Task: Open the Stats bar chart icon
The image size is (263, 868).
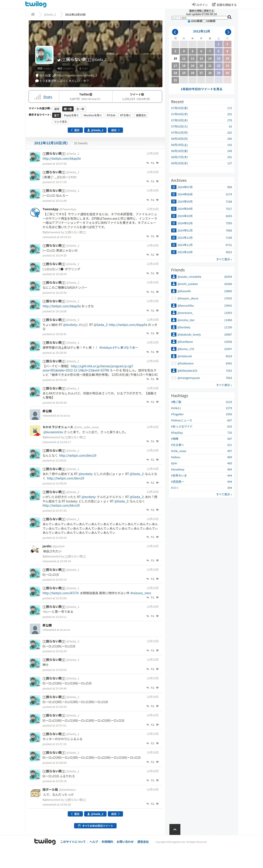Action: click(37, 97)
